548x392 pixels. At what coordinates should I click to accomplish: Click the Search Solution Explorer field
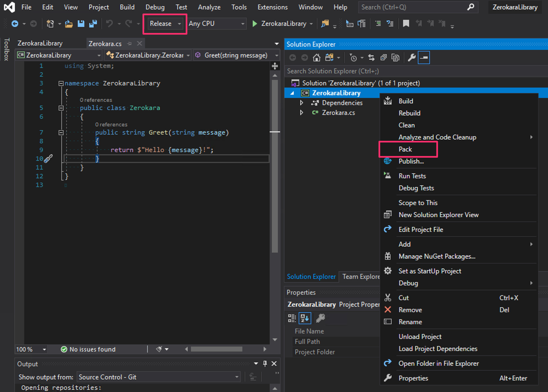tap(416, 71)
